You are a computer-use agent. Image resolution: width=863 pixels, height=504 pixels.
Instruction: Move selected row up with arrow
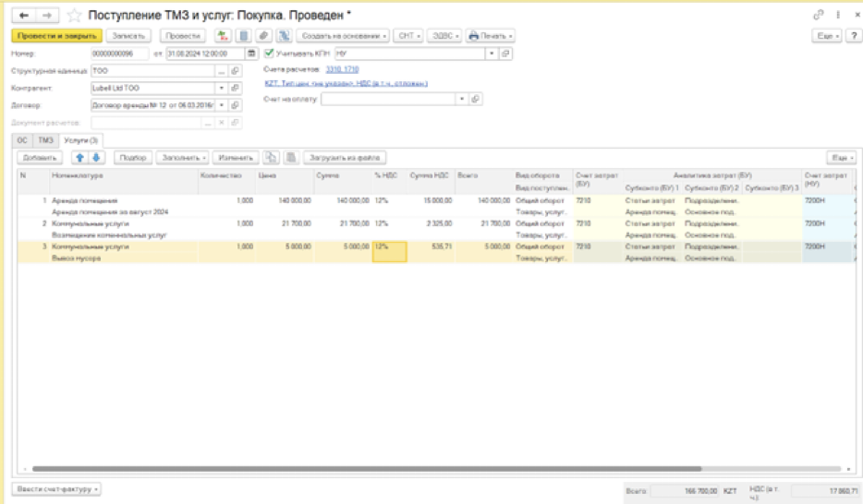coord(79,158)
